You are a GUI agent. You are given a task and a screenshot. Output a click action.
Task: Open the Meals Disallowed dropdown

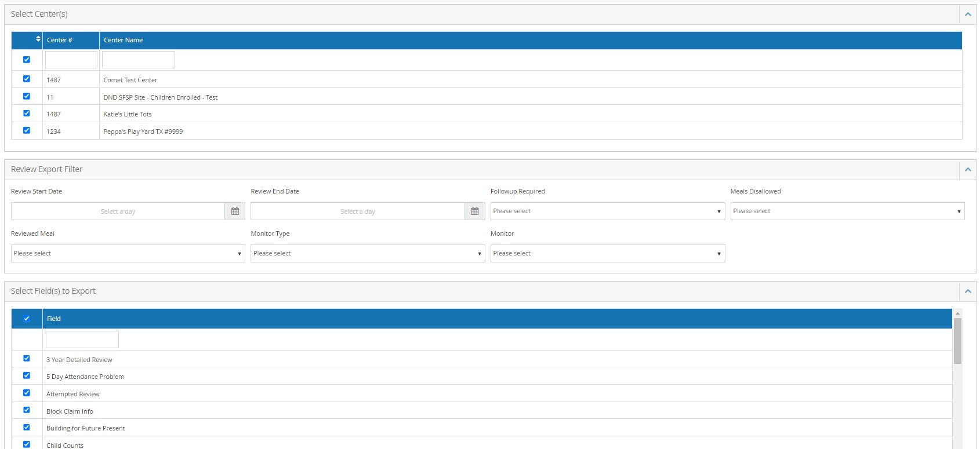(847, 211)
